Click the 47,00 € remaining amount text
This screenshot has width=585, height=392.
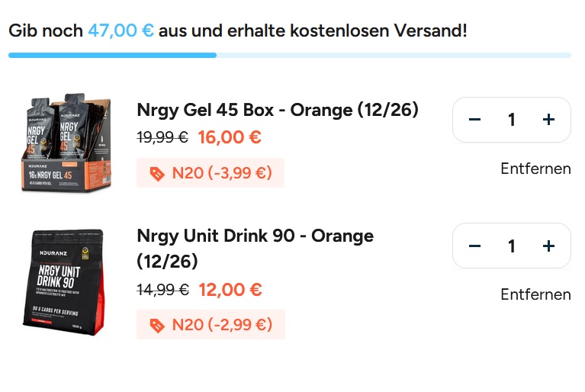point(121,31)
